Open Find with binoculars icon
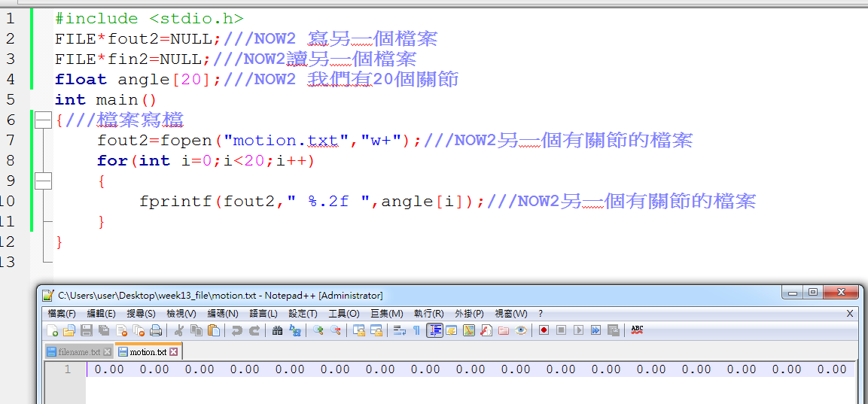Image resolution: width=868 pixels, height=404 pixels. (x=277, y=330)
